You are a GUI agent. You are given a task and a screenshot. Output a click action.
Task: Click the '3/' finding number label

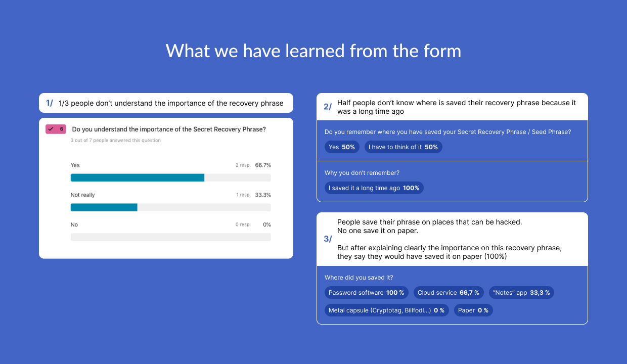328,239
